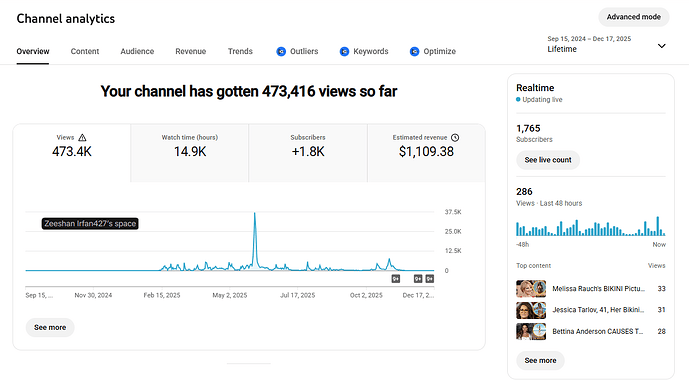Open the Melissa Rauch video thumbnail
Image resolution: width=689 pixels, height=380 pixels.
pos(531,289)
